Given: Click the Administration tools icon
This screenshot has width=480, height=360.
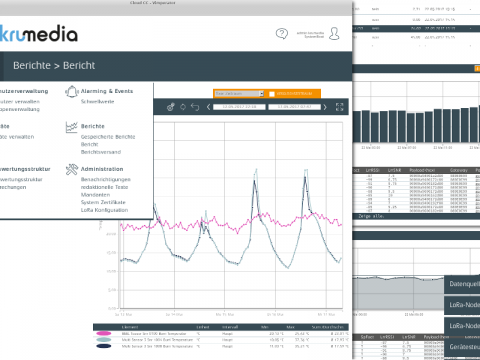Looking at the screenshot, I should tap(71, 170).
